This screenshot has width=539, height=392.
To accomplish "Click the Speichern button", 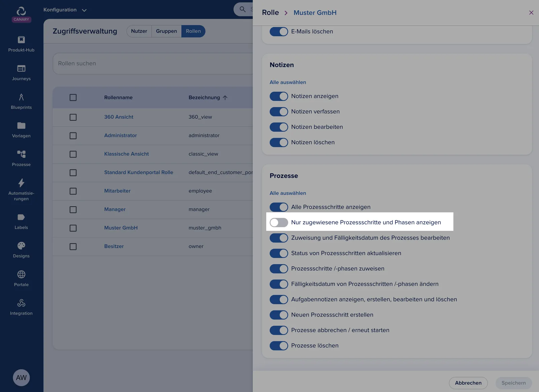I will click(514, 383).
